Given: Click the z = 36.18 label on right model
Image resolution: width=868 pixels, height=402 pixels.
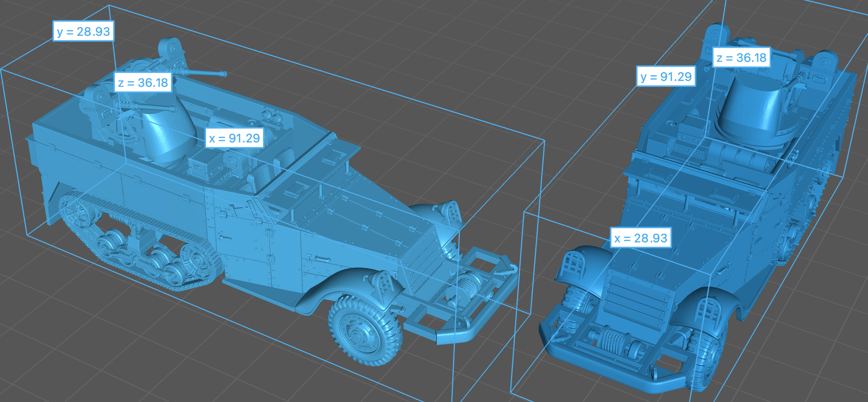Looking at the screenshot, I should tap(741, 57).
